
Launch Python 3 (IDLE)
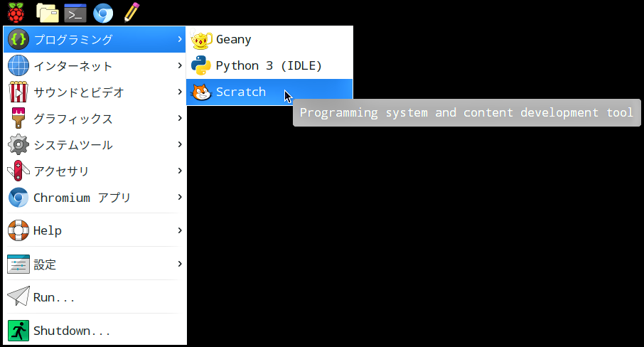point(269,65)
